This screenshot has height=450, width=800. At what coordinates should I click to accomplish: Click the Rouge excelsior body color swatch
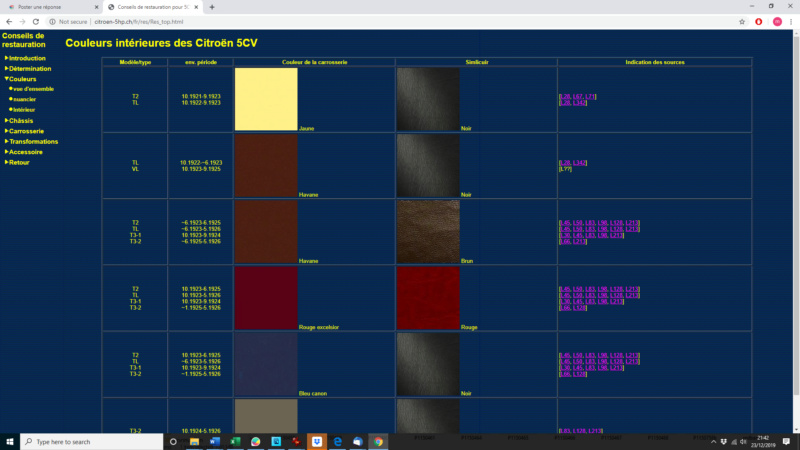(266, 298)
